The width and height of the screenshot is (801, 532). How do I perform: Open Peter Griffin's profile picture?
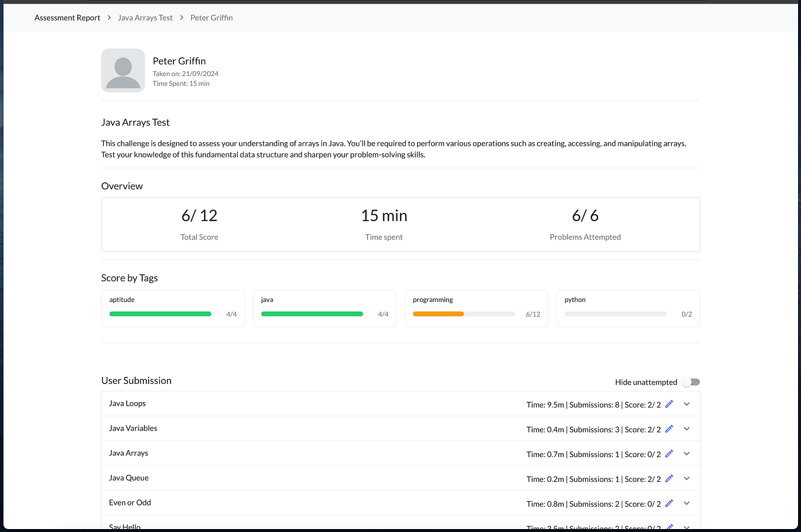coord(123,70)
